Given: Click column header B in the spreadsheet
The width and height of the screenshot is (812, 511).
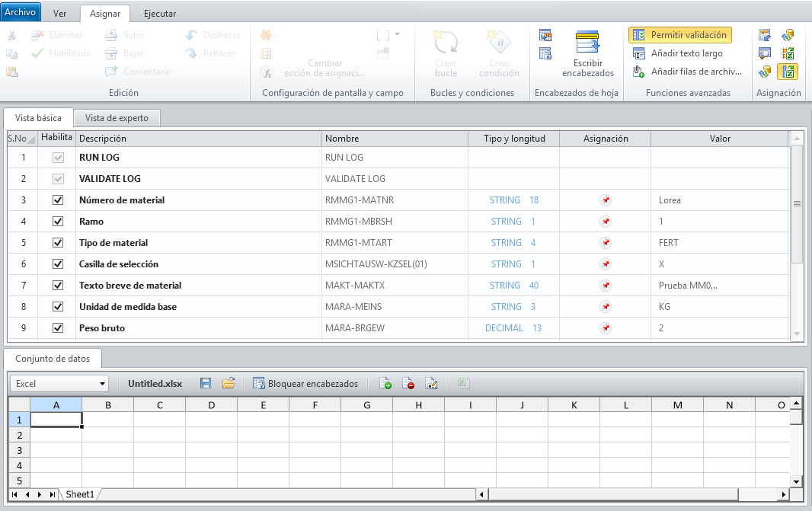Looking at the screenshot, I should point(107,405).
